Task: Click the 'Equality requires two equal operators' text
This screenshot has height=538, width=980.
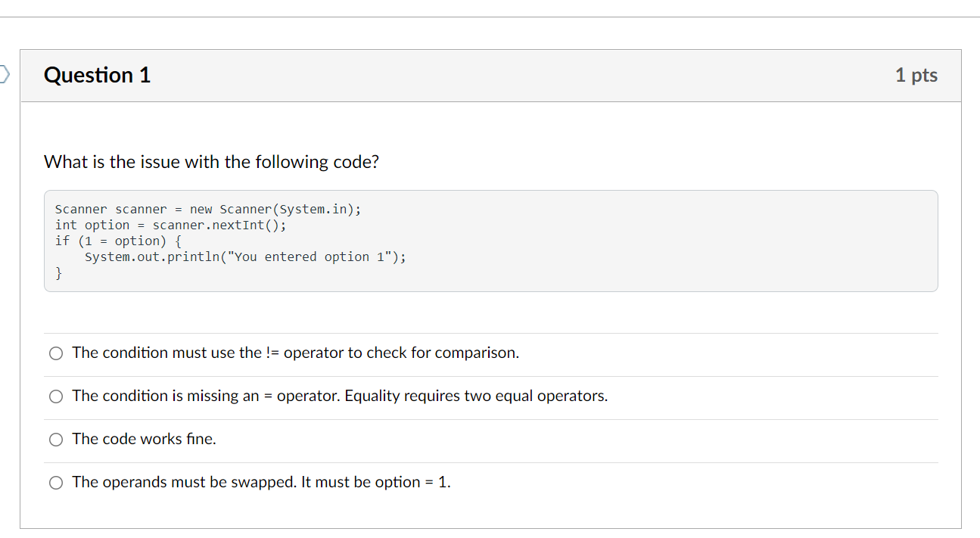Action: [x=476, y=396]
